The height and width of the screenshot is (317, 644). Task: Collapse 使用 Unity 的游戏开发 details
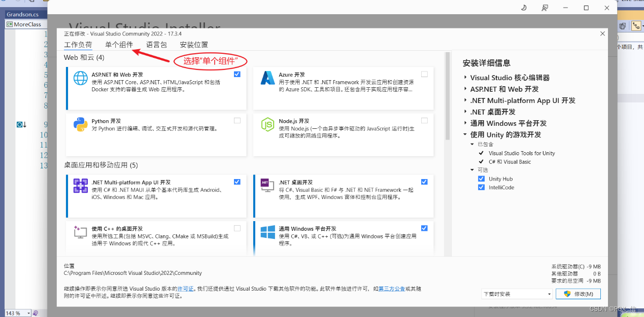465,134
